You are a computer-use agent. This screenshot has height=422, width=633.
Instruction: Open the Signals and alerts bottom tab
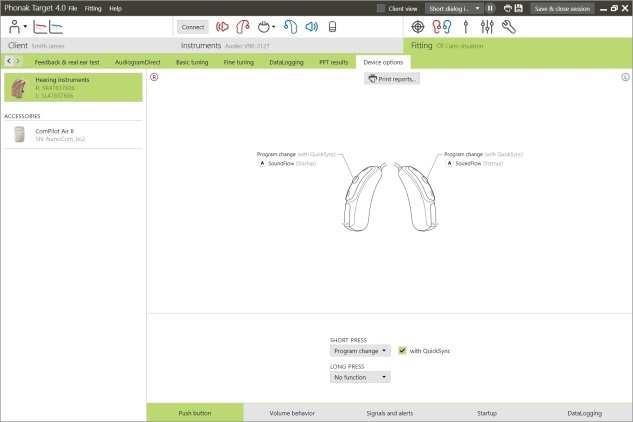coord(390,413)
